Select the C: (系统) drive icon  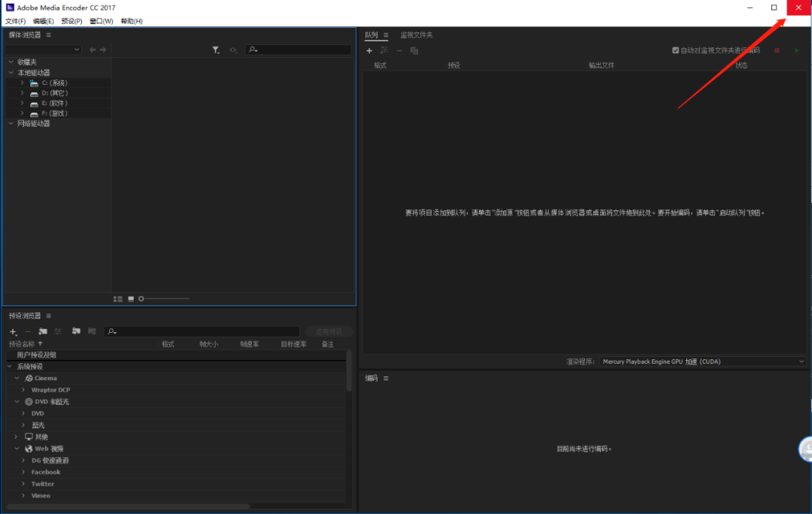click(34, 83)
